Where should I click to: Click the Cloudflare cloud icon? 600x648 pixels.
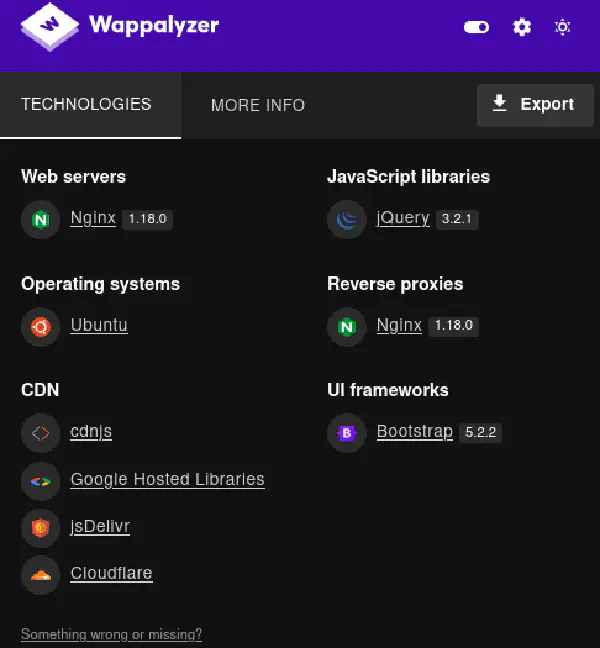pyautogui.click(x=40, y=575)
